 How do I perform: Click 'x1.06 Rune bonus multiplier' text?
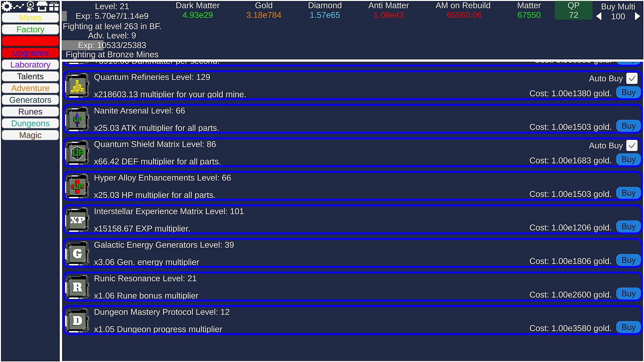click(x=146, y=296)
